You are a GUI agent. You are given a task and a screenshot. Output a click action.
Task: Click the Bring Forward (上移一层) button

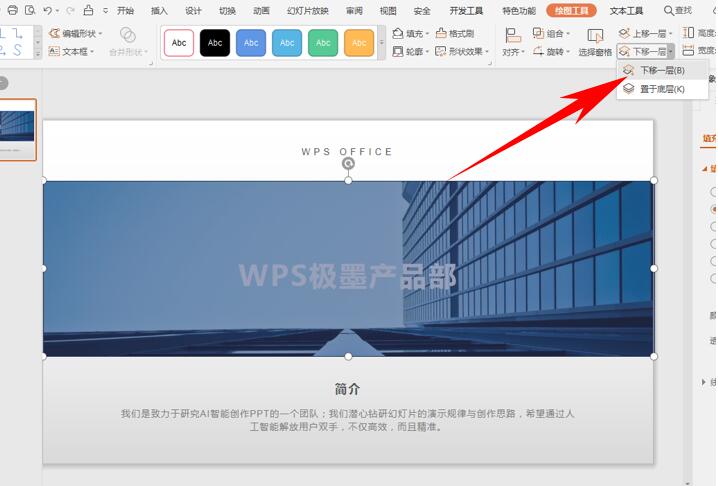tap(644, 33)
